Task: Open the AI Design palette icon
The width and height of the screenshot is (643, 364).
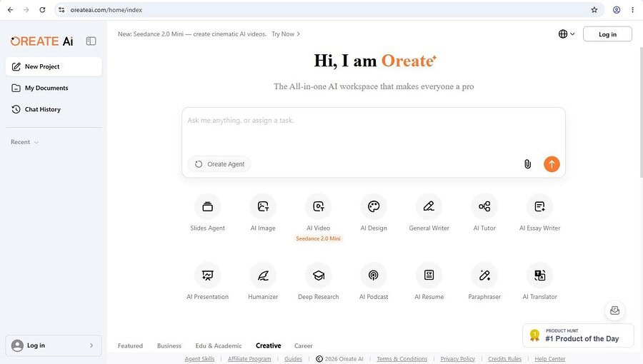Action: coord(374,206)
